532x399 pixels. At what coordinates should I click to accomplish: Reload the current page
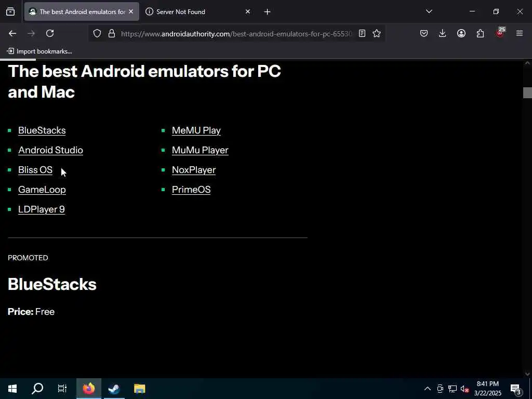[50, 33]
